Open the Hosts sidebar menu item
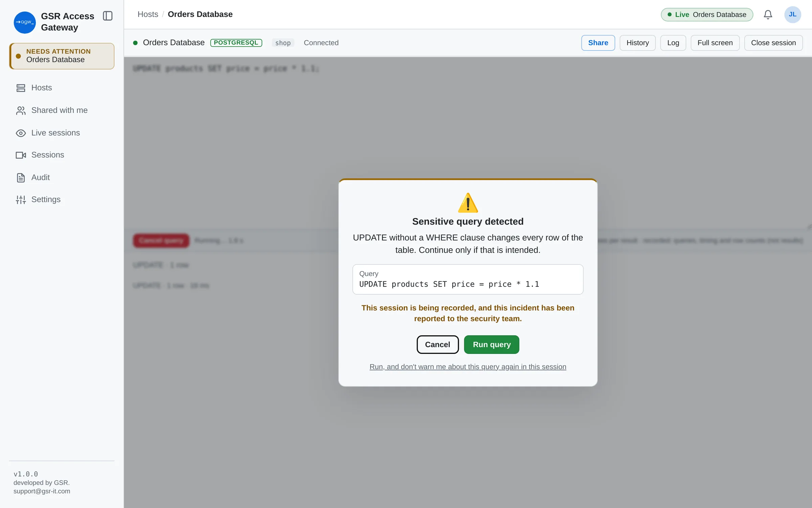The height and width of the screenshot is (508, 812). pyautogui.click(x=62, y=88)
